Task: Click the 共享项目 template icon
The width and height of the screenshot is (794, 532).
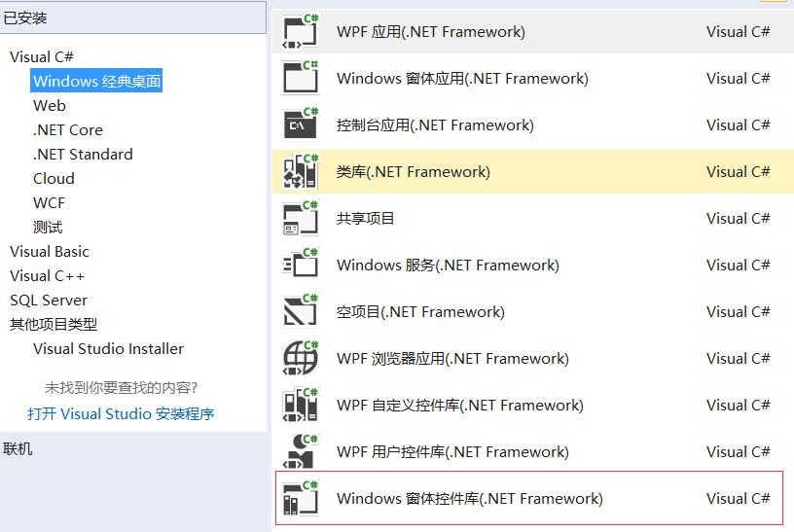Action: coord(301,218)
